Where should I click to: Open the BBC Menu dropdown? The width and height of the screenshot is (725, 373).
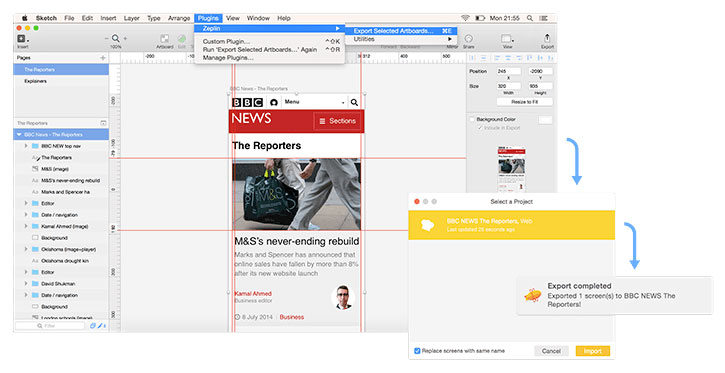tap(314, 102)
